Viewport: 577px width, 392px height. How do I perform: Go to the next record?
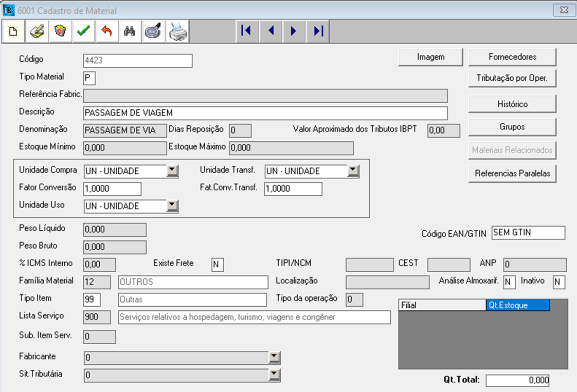click(294, 31)
